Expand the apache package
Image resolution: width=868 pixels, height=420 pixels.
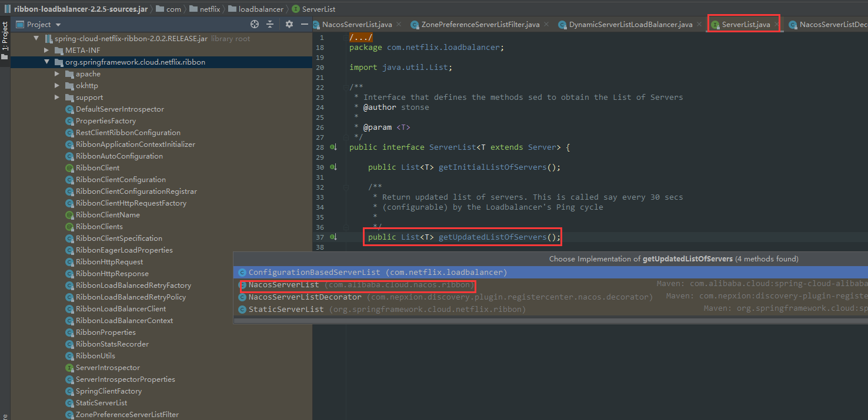point(58,74)
